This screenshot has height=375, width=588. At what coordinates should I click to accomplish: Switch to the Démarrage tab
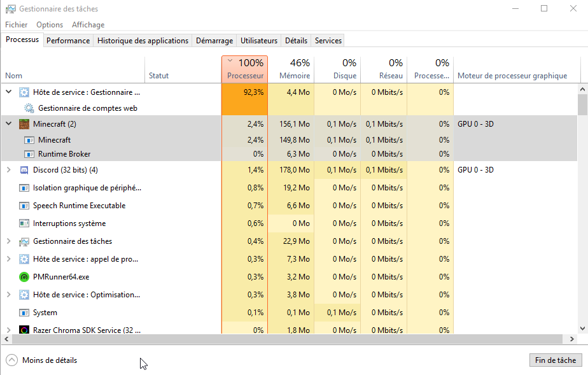214,41
